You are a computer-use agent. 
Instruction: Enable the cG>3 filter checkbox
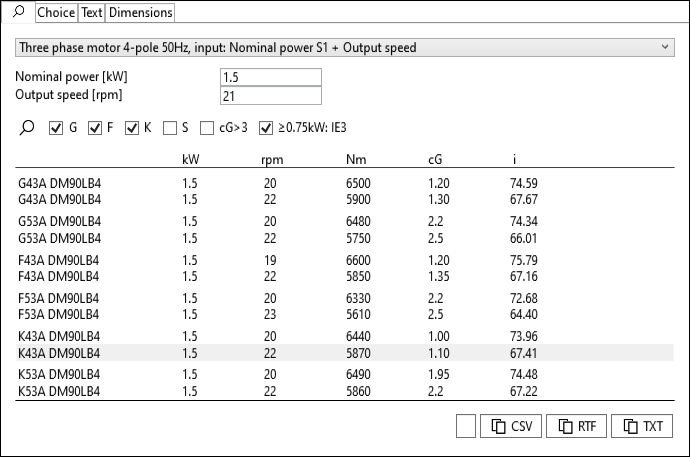click(x=206, y=128)
